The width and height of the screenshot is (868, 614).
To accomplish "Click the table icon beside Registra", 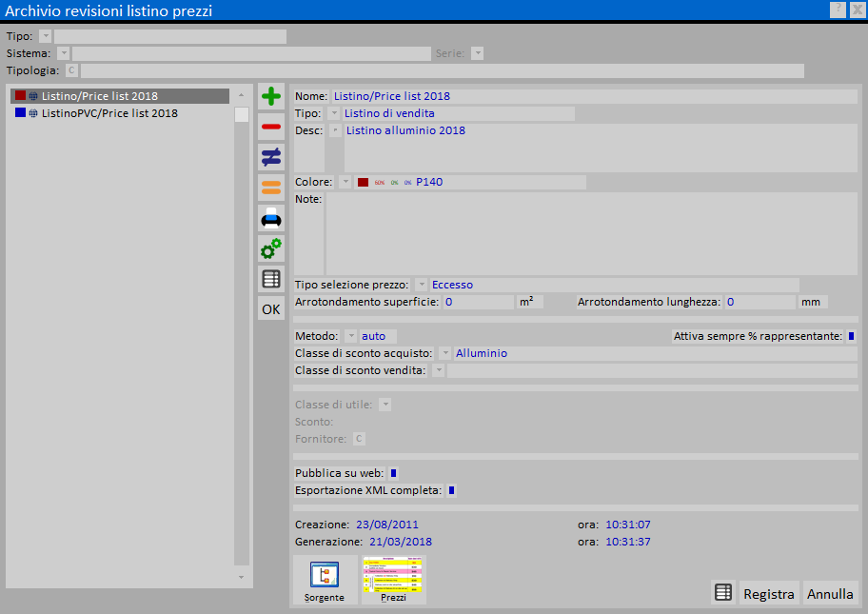I will point(723,592).
